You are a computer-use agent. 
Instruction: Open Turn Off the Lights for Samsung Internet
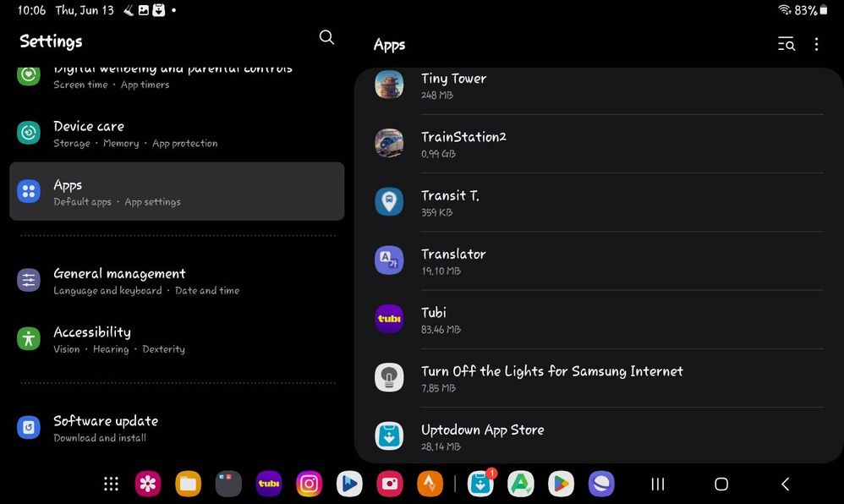coord(599,377)
